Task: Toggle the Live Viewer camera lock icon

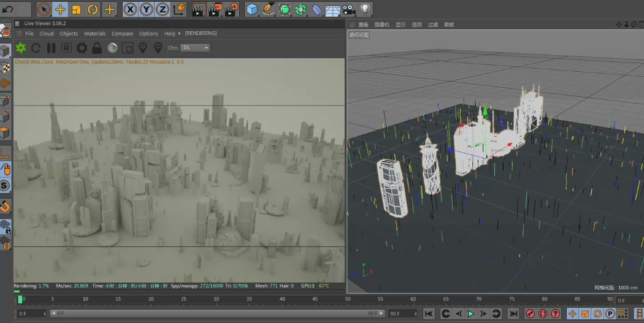Action: [x=97, y=48]
